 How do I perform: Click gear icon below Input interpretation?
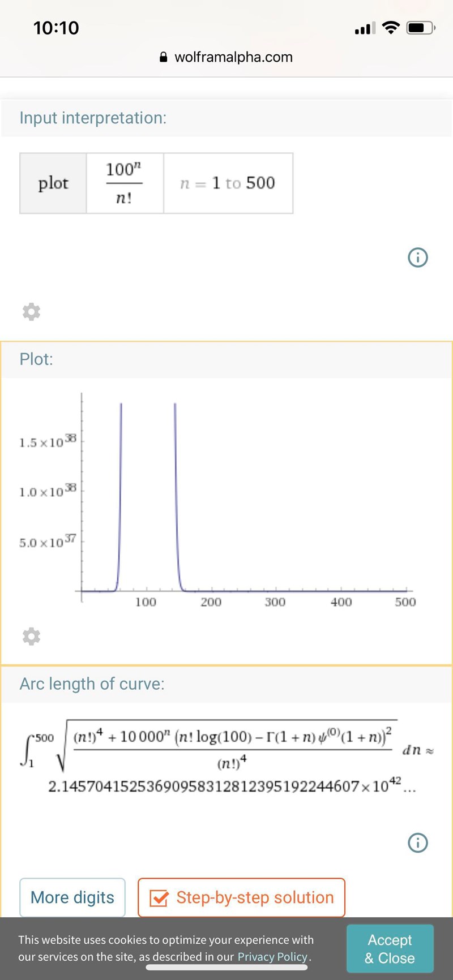click(31, 311)
